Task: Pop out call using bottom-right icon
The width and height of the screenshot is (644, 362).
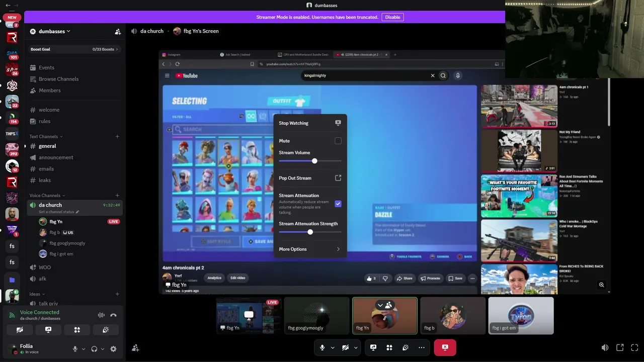Action: (x=620, y=347)
